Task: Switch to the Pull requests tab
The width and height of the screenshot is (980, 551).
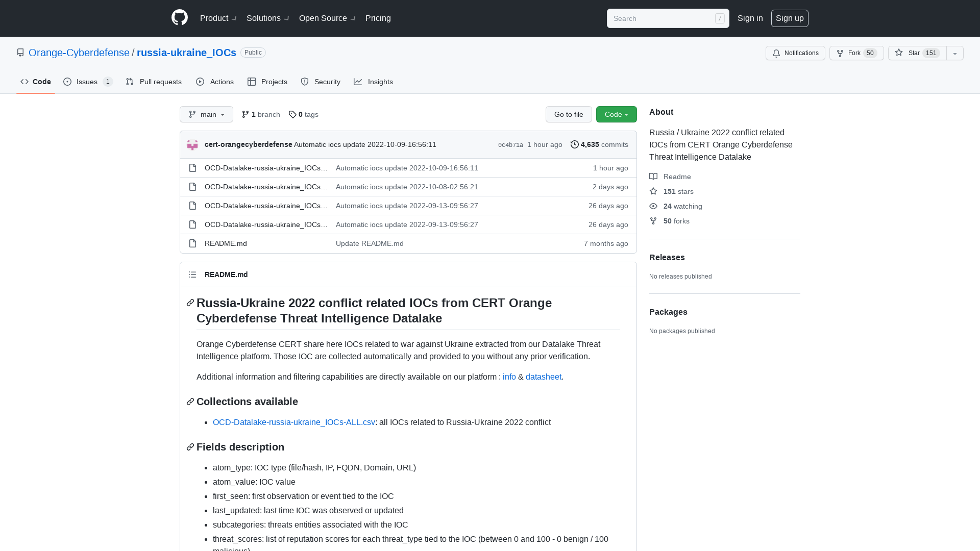Action: 154,82
